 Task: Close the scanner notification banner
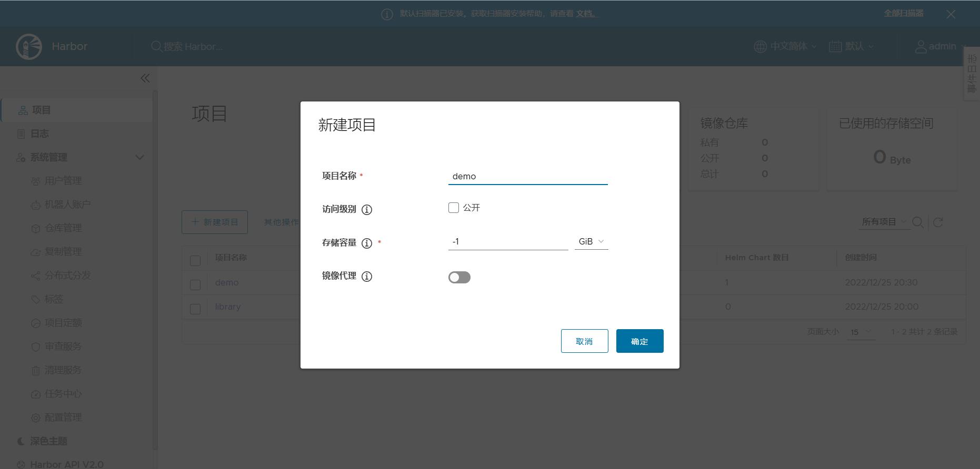coord(951,14)
